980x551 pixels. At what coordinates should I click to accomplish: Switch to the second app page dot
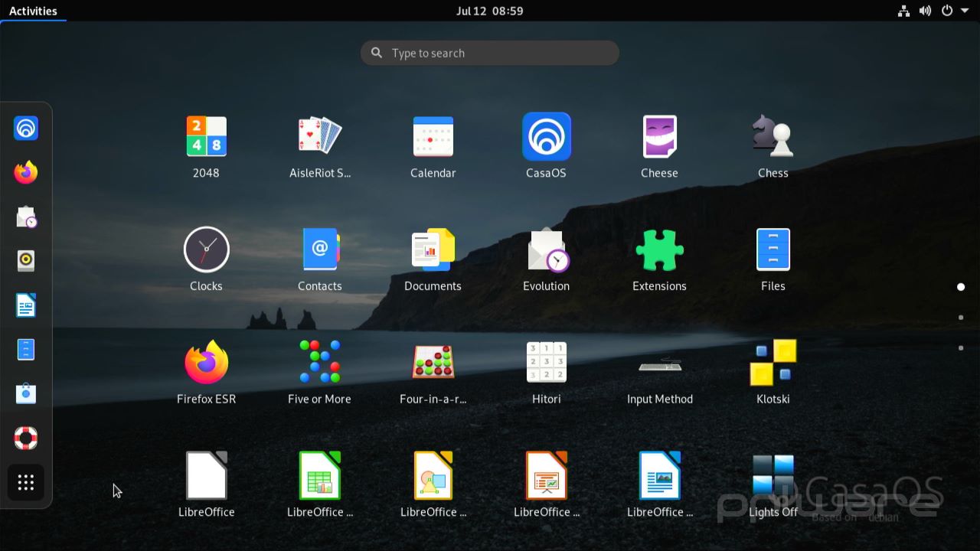pyautogui.click(x=961, y=318)
